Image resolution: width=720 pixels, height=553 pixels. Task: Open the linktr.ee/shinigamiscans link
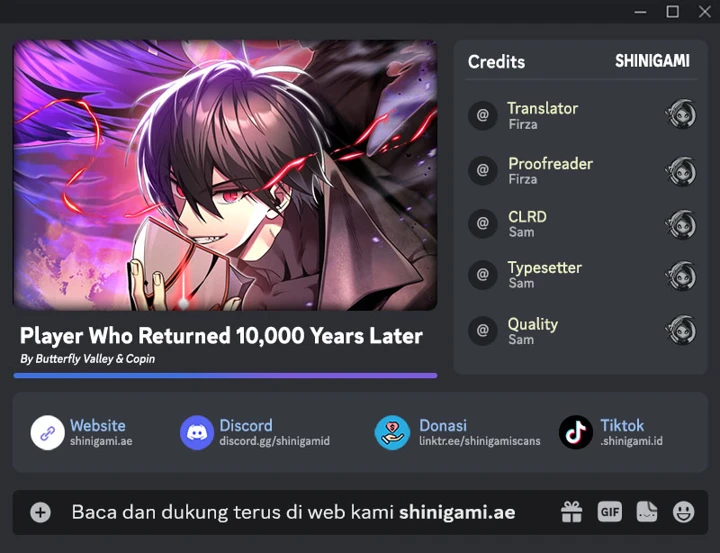pos(479,441)
